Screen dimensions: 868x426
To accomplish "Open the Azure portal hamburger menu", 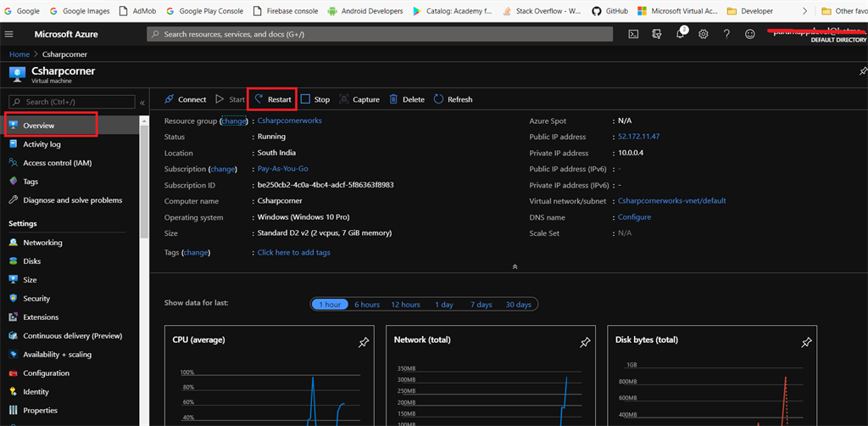I will (8, 34).
